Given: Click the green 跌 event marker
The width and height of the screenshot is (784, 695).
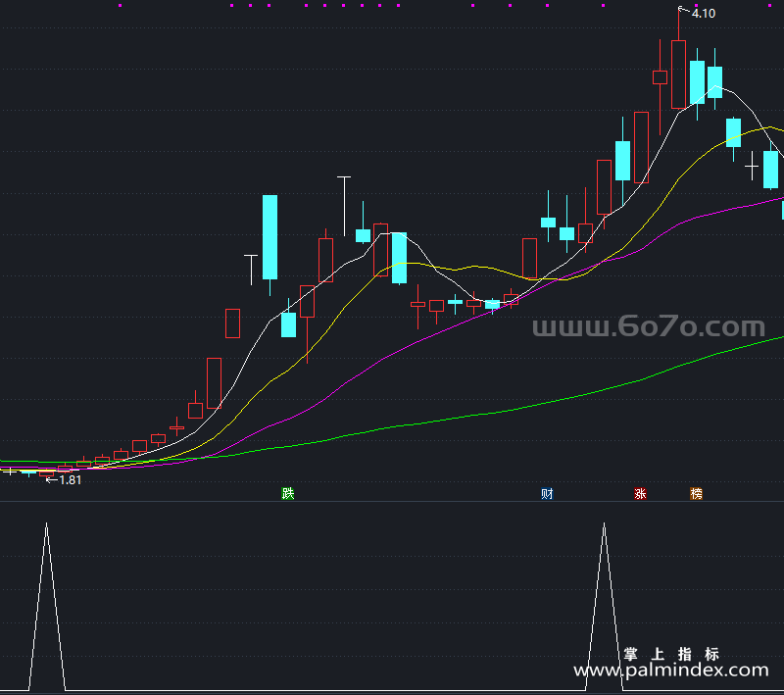Looking at the screenshot, I should 288,493.
